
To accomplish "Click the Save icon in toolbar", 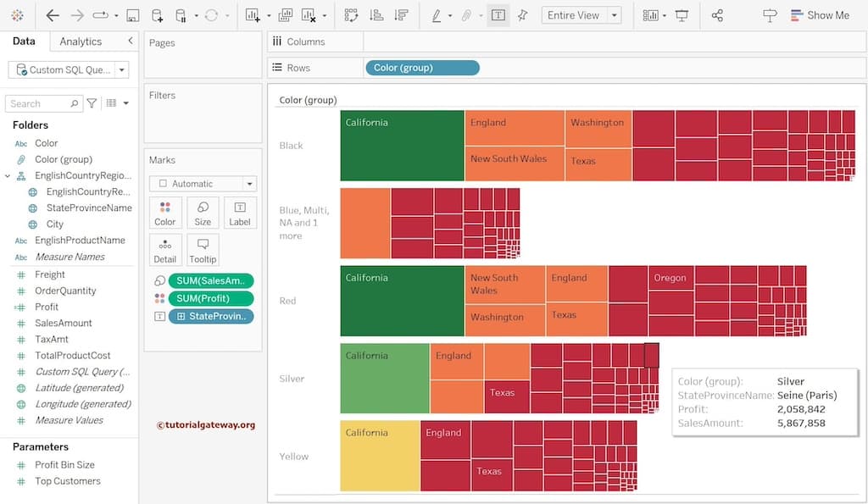I will point(132,15).
